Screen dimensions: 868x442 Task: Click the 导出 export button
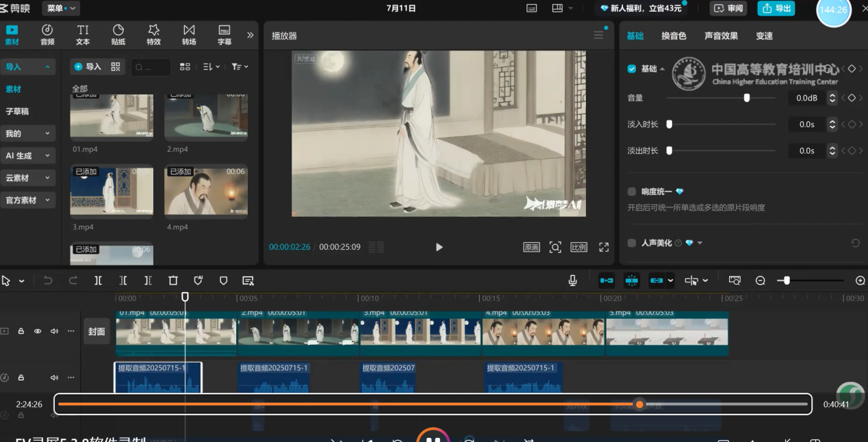click(x=776, y=8)
